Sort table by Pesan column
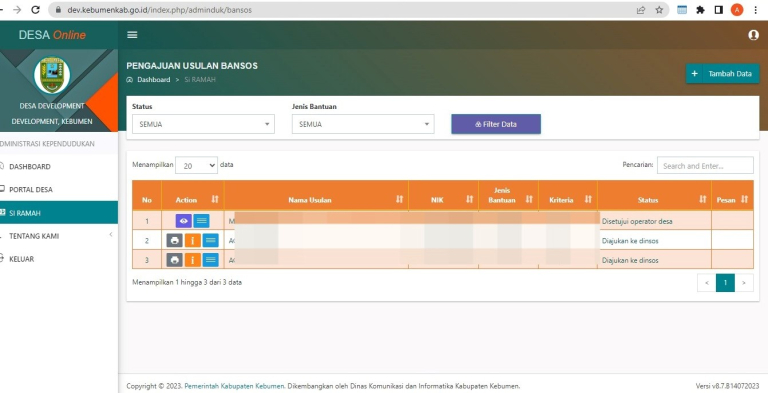 click(744, 199)
